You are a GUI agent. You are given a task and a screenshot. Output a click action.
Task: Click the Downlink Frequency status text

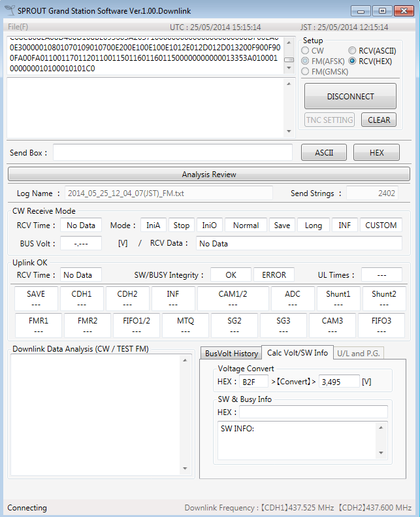coord(298,507)
